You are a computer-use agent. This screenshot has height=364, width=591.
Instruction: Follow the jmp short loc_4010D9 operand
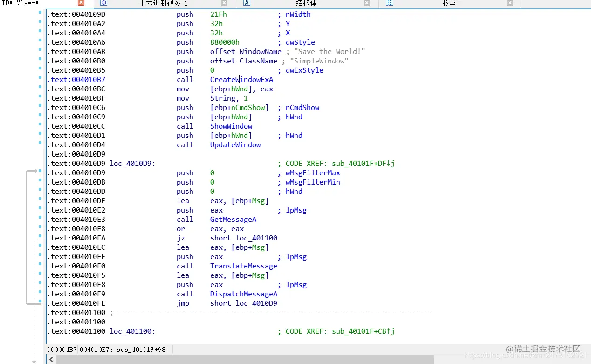pyautogui.click(x=244, y=303)
